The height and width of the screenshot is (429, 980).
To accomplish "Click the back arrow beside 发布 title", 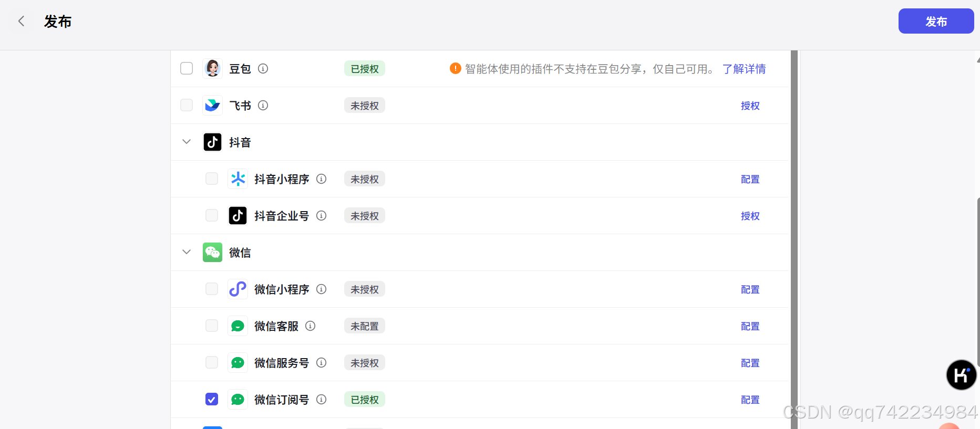I will pos(21,21).
